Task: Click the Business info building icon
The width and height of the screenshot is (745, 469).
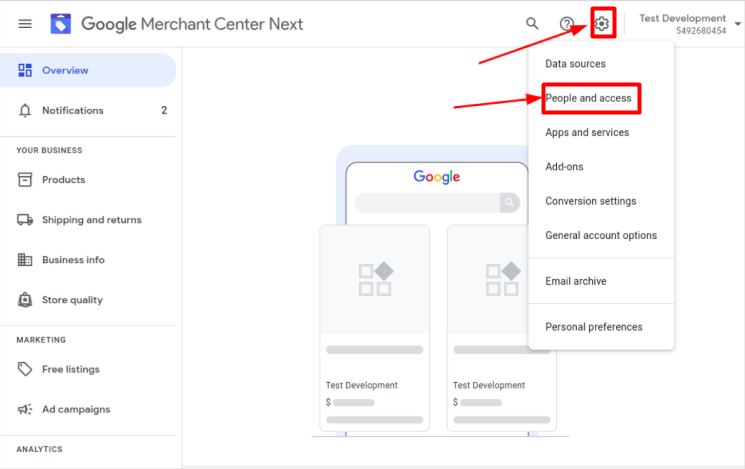Action: click(25, 259)
